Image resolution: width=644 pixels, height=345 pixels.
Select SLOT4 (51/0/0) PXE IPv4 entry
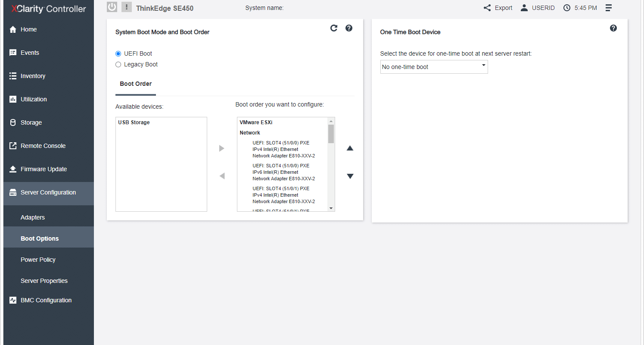[284, 149]
